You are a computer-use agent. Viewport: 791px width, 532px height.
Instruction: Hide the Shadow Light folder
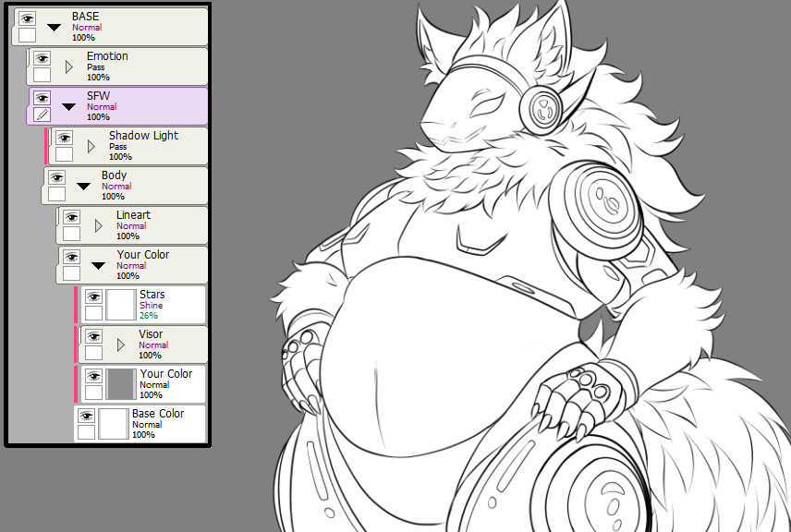click(64, 139)
